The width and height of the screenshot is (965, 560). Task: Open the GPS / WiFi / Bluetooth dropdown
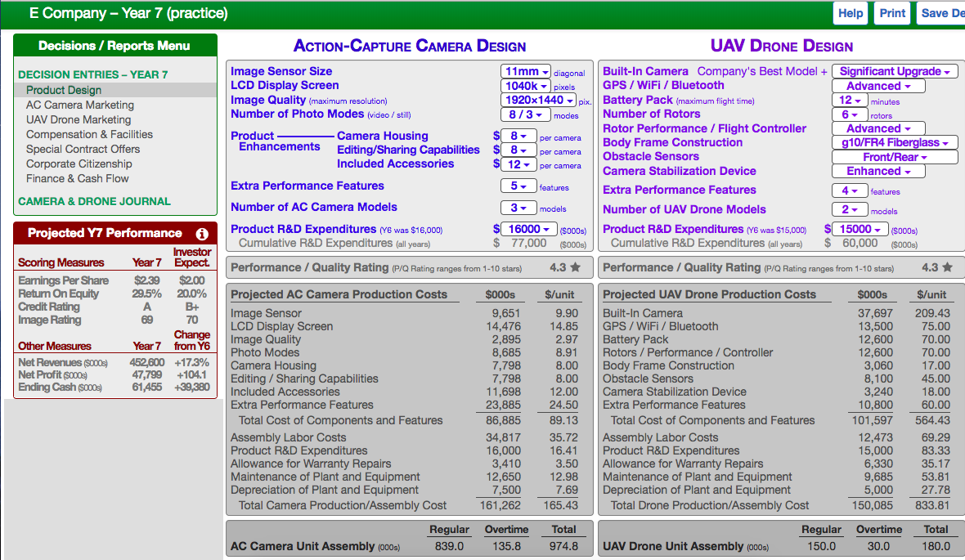tap(878, 86)
